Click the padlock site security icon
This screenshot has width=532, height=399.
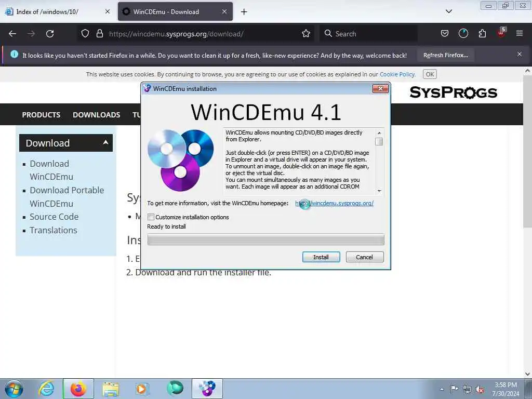(99, 34)
